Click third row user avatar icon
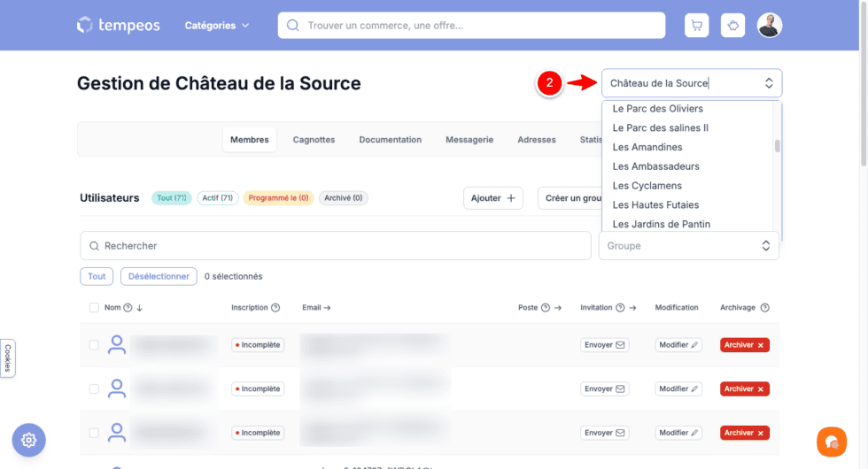Screen dimensions: 868x469 (116, 433)
